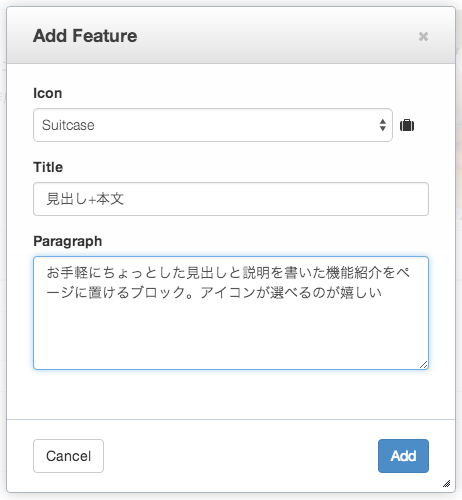462x500 pixels.
Task: Focus the Title input field
Action: click(x=231, y=199)
